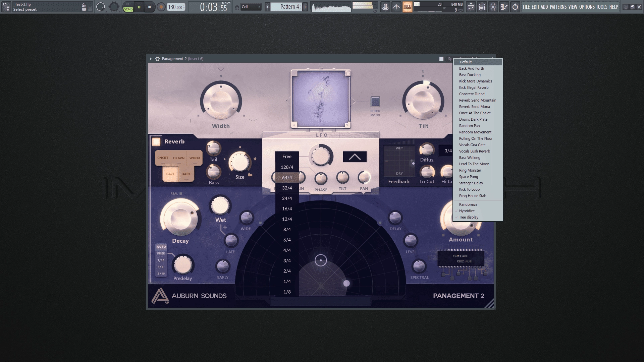This screenshot has width=644, height=362.
Task: Add new pattern with plus button
Action: tap(305, 7)
